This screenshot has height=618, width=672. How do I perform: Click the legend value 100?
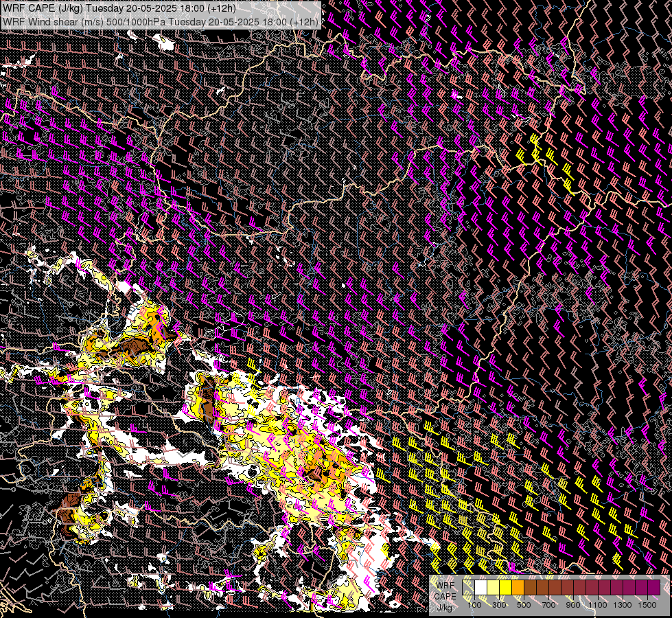[474, 605]
